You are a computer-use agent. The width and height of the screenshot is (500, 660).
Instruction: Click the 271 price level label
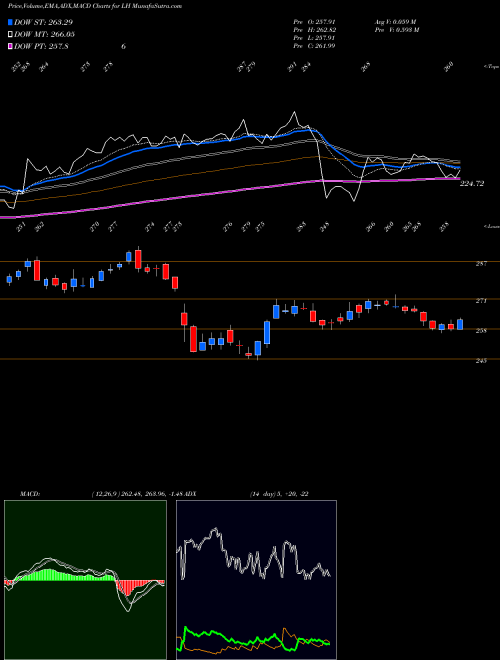pyautogui.click(x=481, y=301)
